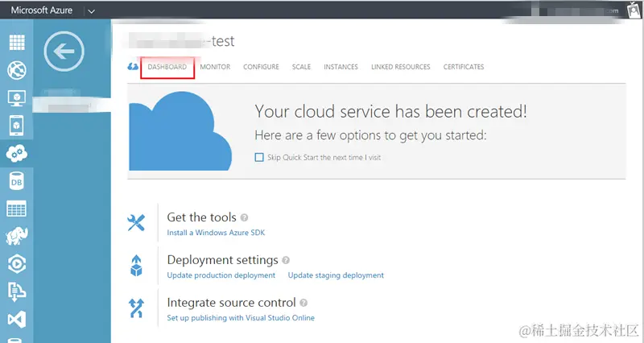This screenshot has width=644, height=343.
Task: Expand the Microsoft Azure dropdown chevron
Action: pos(92,11)
